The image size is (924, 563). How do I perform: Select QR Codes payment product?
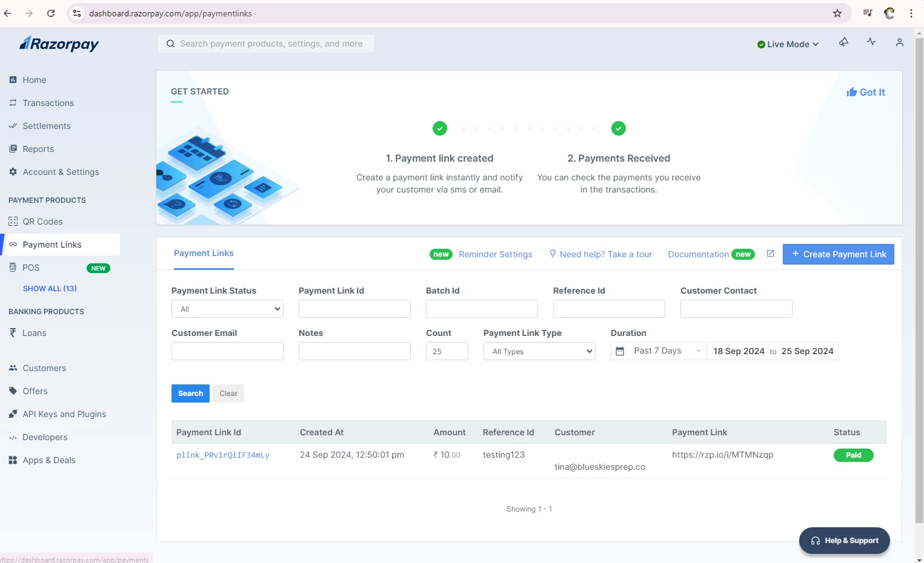[x=42, y=222]
